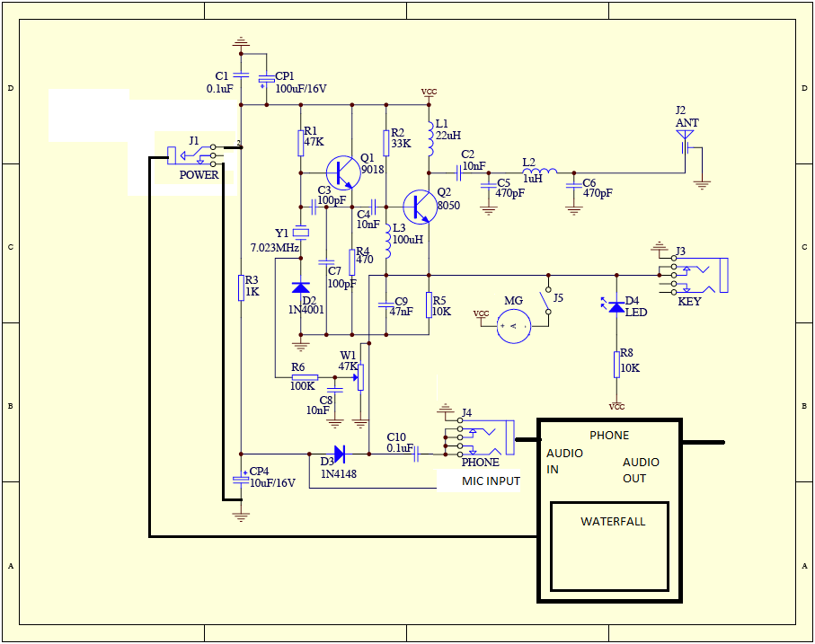
Task: Select the CP1 100uF/16V capacitor
Action: pyautogui.click(x=265, y=81)
